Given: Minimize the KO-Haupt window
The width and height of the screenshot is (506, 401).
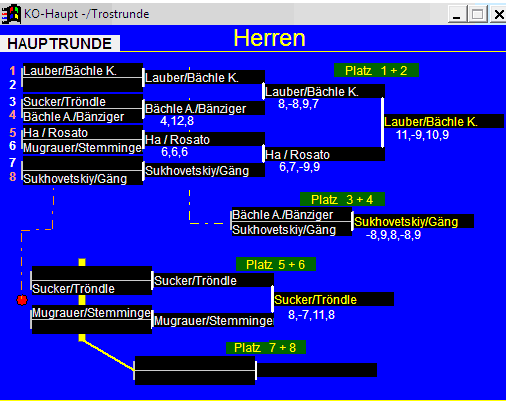Looking at the screenshot, I should point(457,14).
